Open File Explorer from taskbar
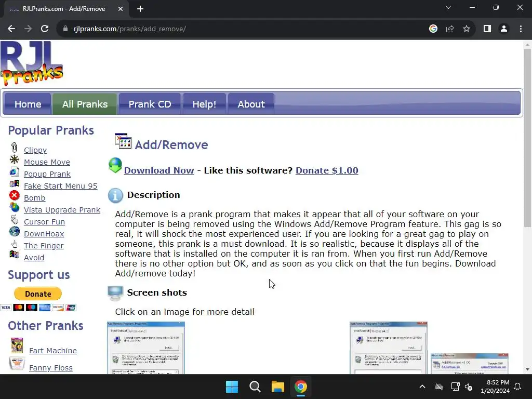This screenshot has width=532, height=399. [277, 387]
